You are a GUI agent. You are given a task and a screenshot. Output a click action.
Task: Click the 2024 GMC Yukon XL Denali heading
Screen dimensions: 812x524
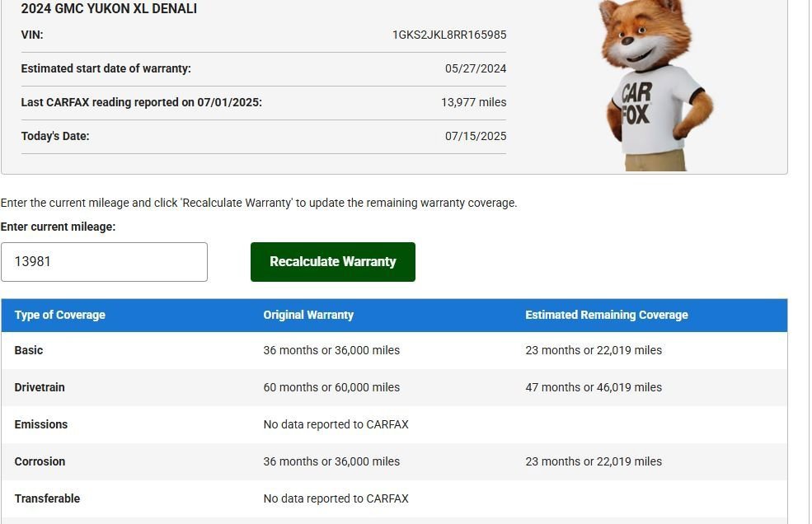(x=109, y=9)
